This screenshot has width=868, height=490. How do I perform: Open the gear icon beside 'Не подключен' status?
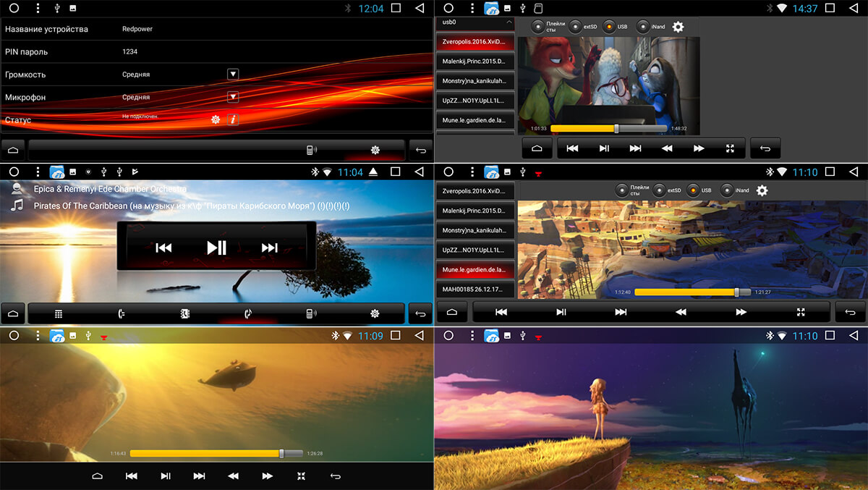[x=216, y=119]
